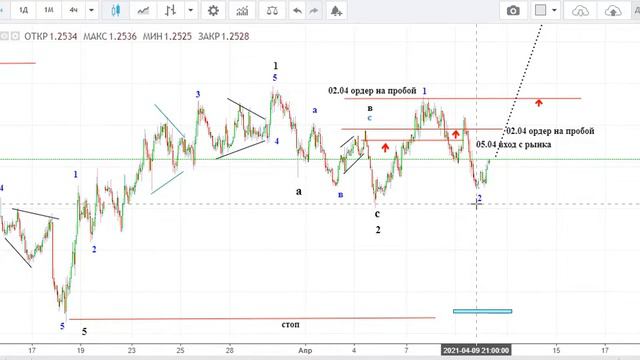Click the 'Апр' label on time axis

coord(305,350)
